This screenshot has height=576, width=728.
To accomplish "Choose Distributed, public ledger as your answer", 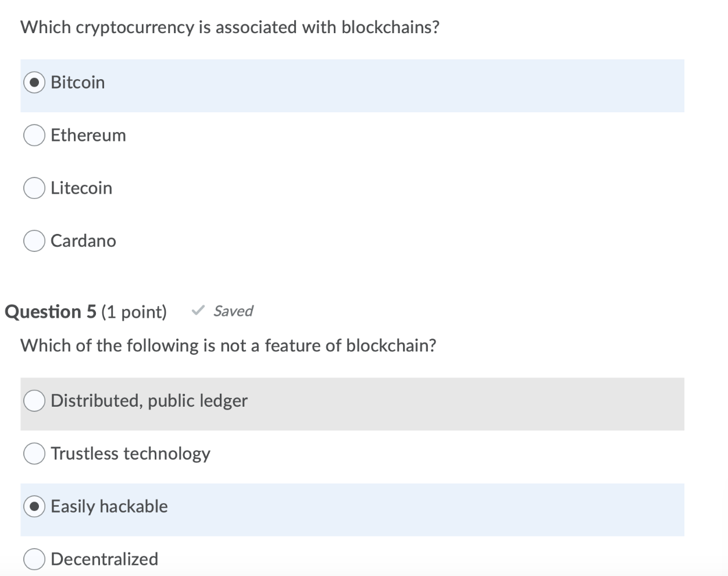I will point(34,400).
